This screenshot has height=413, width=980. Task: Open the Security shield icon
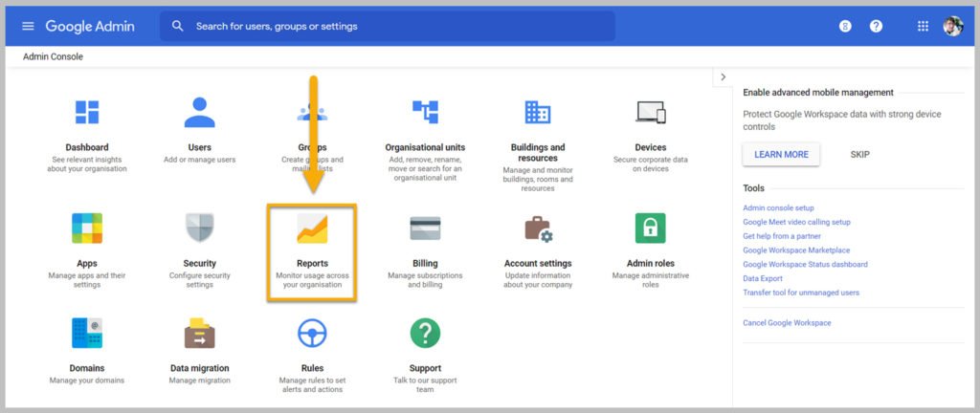199,228
